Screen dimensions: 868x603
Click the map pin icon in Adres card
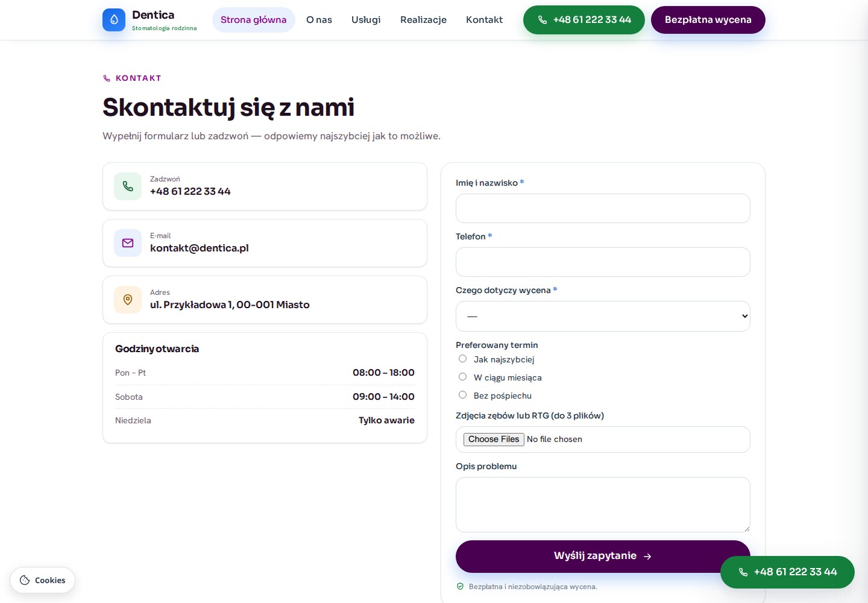coord(128,300)
